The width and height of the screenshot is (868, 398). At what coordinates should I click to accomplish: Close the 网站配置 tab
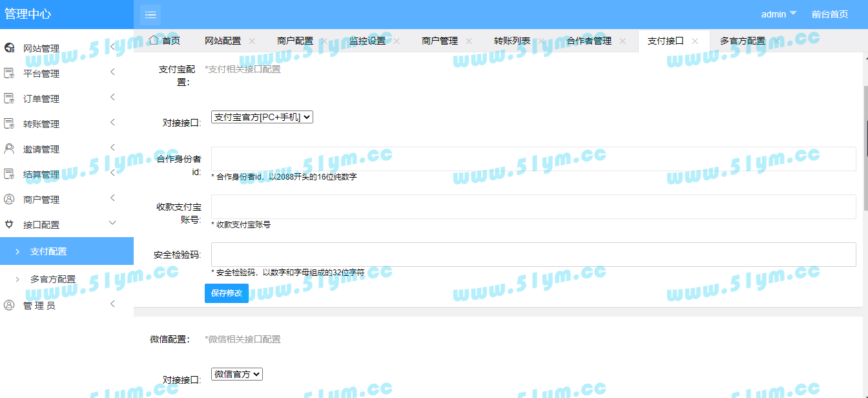[x=252, y=41]
